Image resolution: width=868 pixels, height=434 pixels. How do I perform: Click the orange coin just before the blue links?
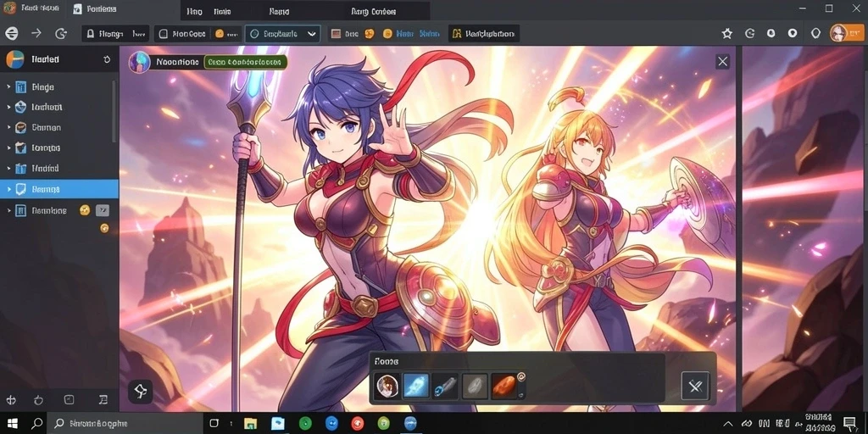[x=387, y=34]
